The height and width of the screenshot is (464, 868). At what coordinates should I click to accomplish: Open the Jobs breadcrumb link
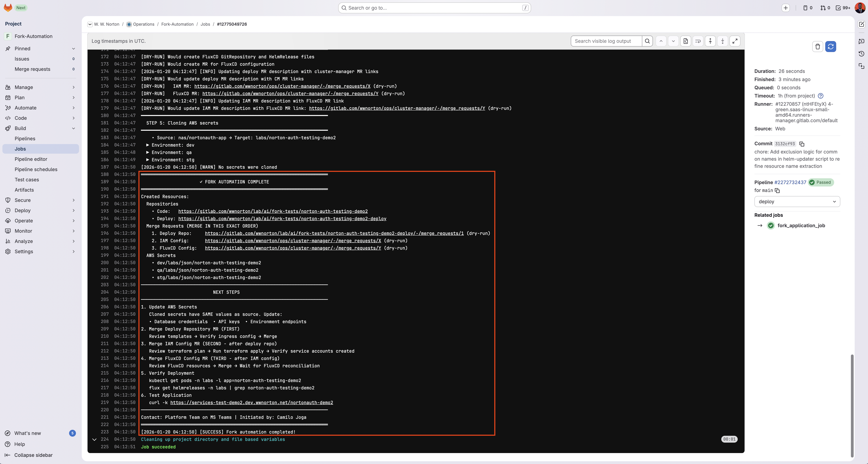pyautogui.click(x=205, y=24)
